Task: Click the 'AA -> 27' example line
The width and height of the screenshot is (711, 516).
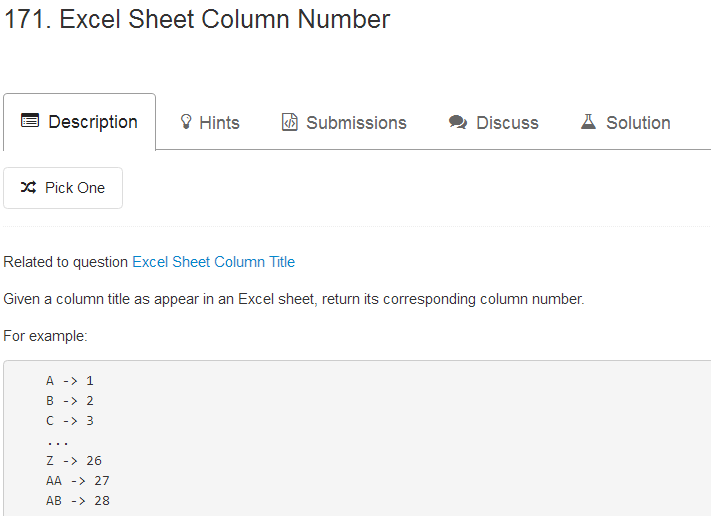Action: [77, 481]
